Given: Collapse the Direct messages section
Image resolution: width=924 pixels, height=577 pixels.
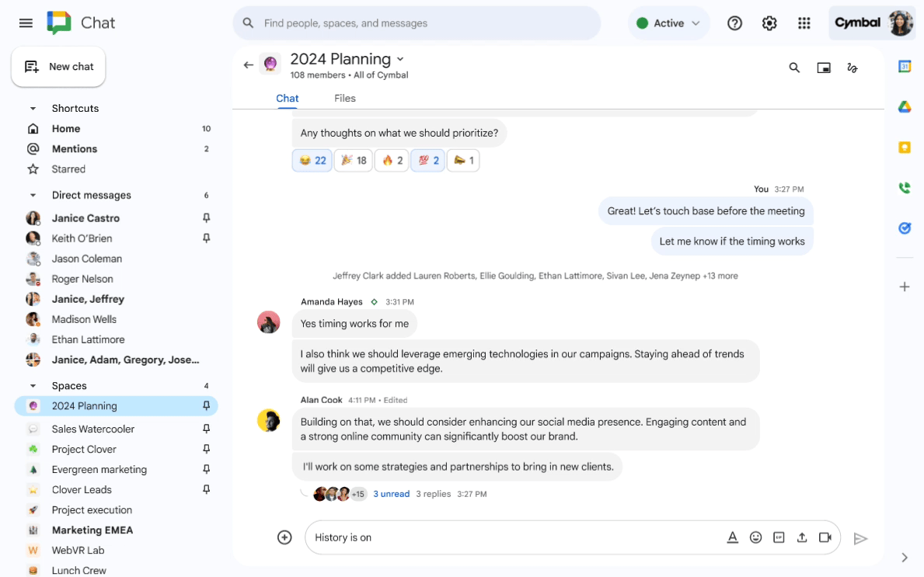Looking at the screenshot, I should [33, 196].
